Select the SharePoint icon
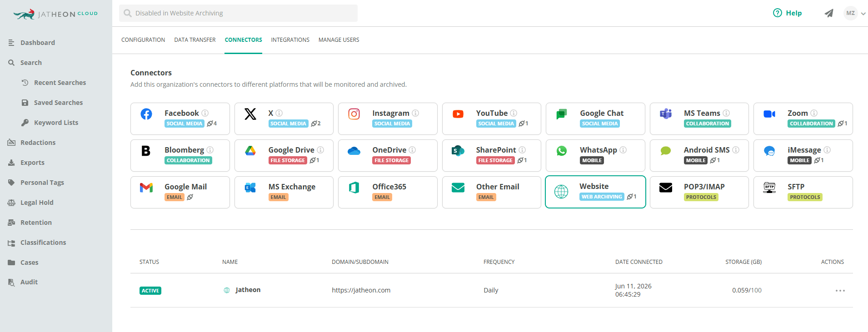Screen dimensions: 868x332 click(458, 151)
